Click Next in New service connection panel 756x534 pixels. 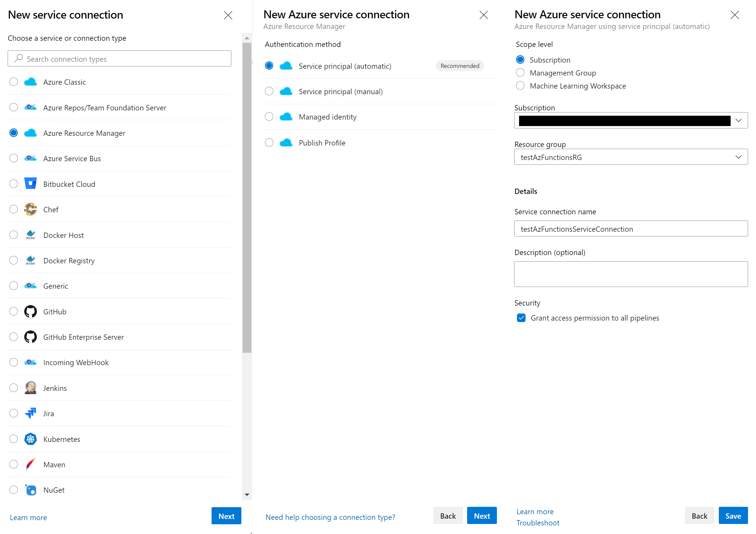coord(226,516)
